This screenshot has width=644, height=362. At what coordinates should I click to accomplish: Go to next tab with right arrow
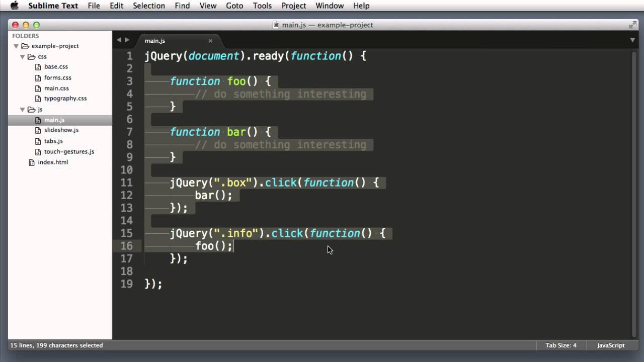(x=127, y=40)
